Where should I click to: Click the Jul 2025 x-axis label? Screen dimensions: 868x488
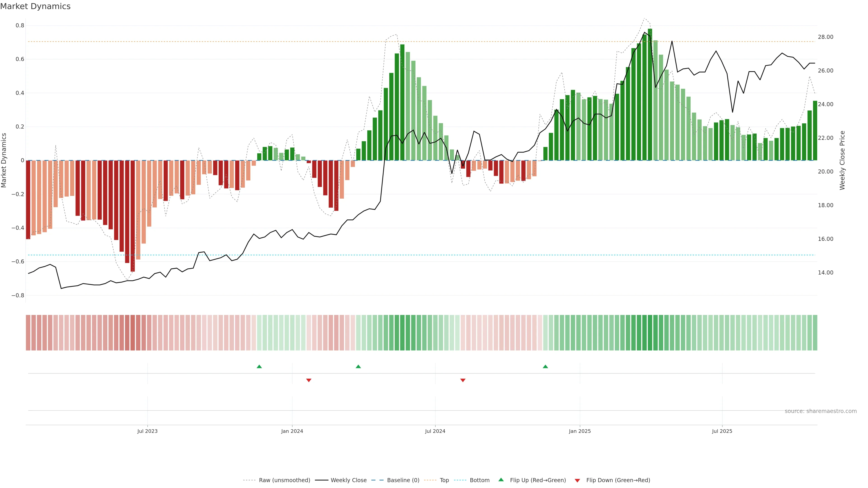coord(722,431)
